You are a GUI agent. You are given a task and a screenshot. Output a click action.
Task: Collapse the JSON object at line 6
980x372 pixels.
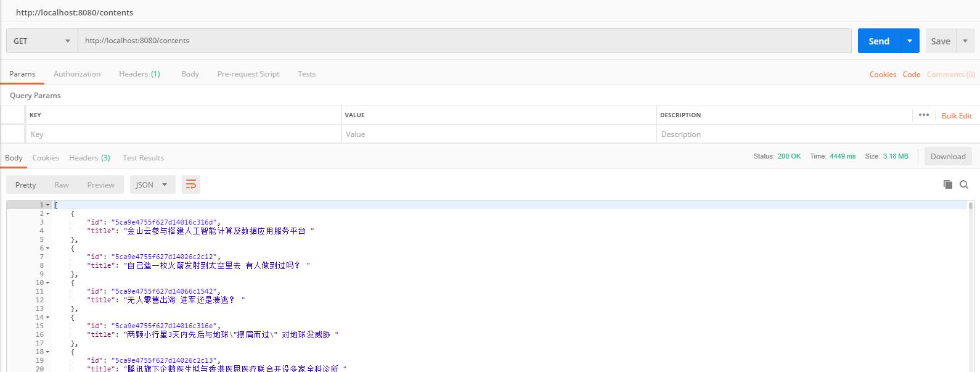[48, 248]
